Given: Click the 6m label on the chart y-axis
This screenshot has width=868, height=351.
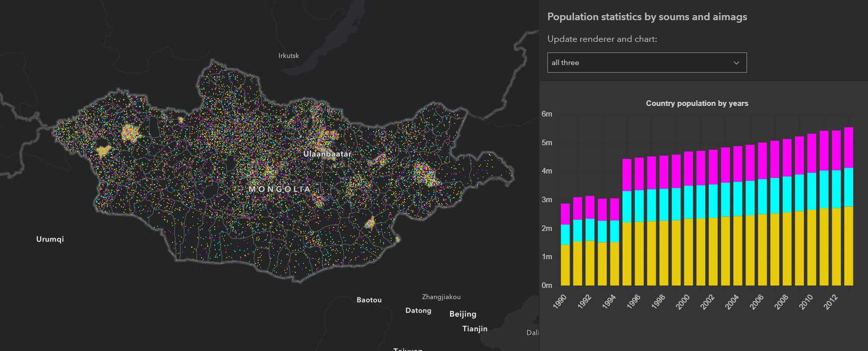Looking at the screenshot, I should click(547, 114).
